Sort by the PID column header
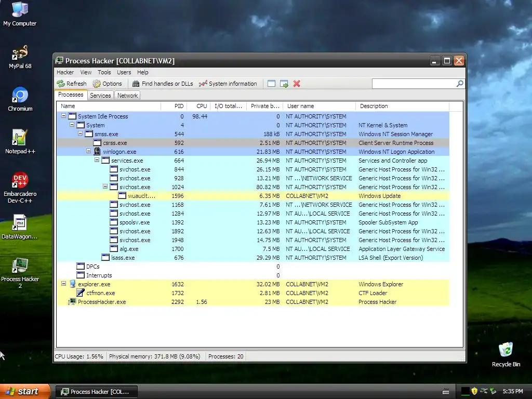532x399 pixels. pyautogui.click(x=174, y=106)
